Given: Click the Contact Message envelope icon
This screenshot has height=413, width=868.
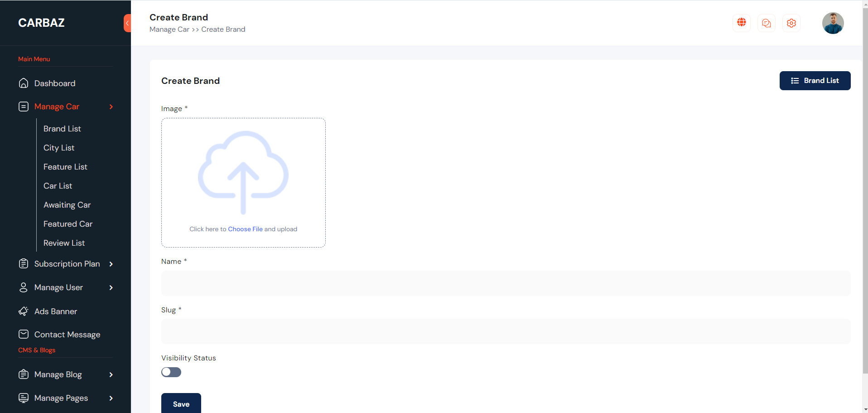Looking at the screenshot, I should [24, 335].
